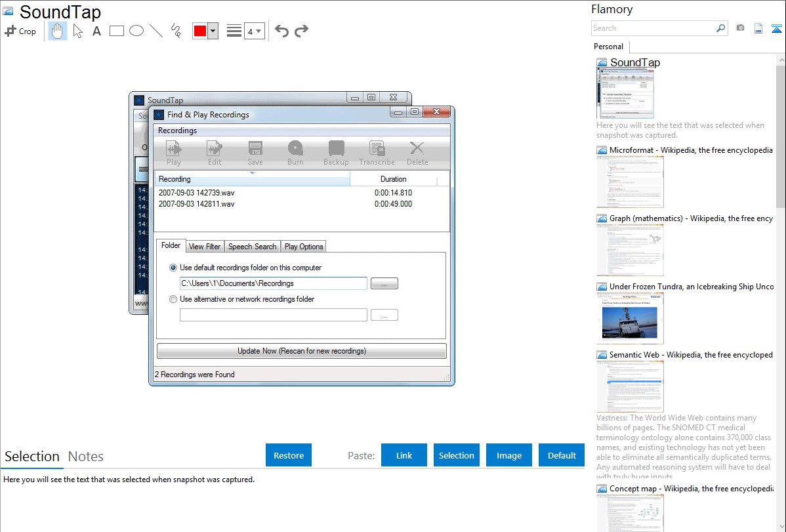Pick the rectangle shape tool
Viewport: 786px width, 532px height.
116,31
